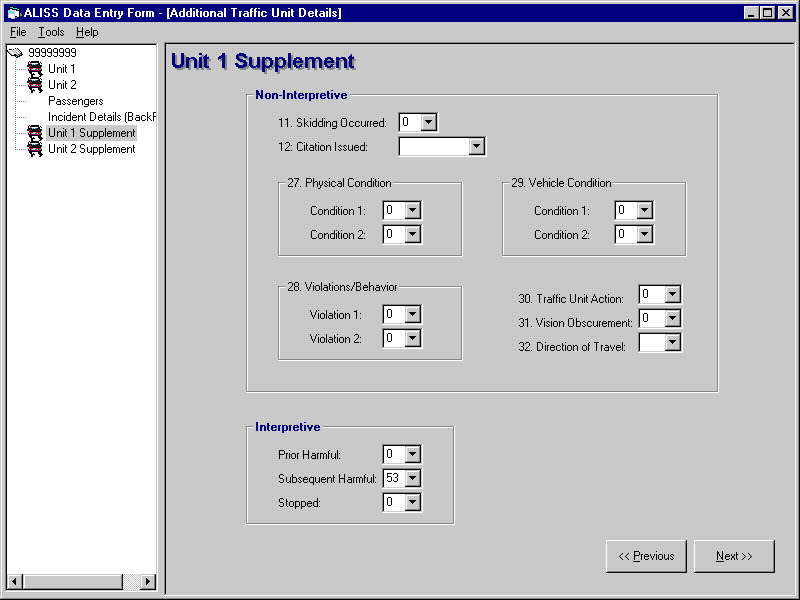Select Unit 1 in the tree
Image resolution: width=800 pixels, height=600 pixels.
coord(61,68)
